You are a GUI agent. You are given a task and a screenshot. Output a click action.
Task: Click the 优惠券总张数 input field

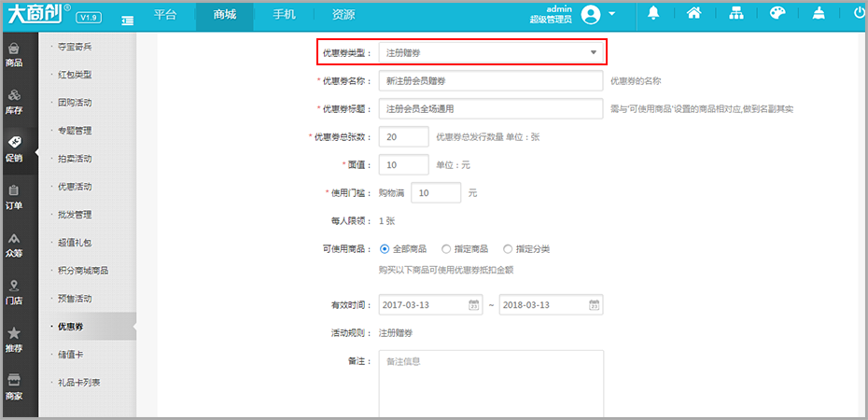(403, 136)
